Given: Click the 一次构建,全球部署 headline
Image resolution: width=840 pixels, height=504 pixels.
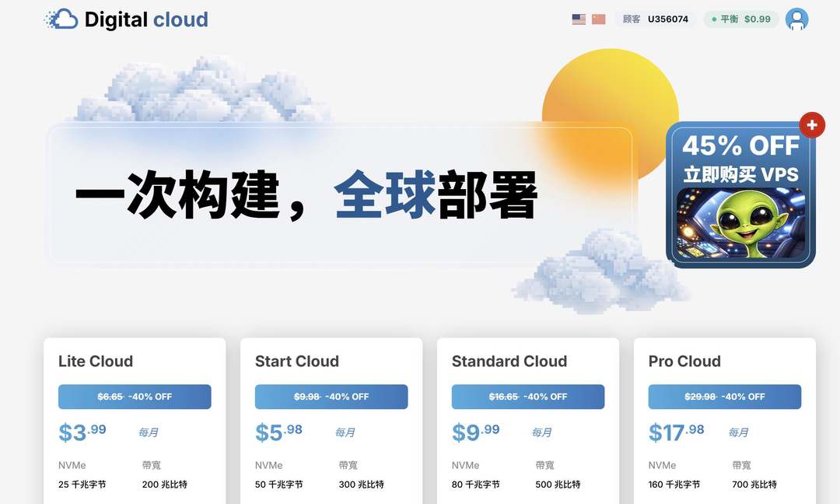Looking at the screenshot, I should pyautogui.click(x=306, y=195).
